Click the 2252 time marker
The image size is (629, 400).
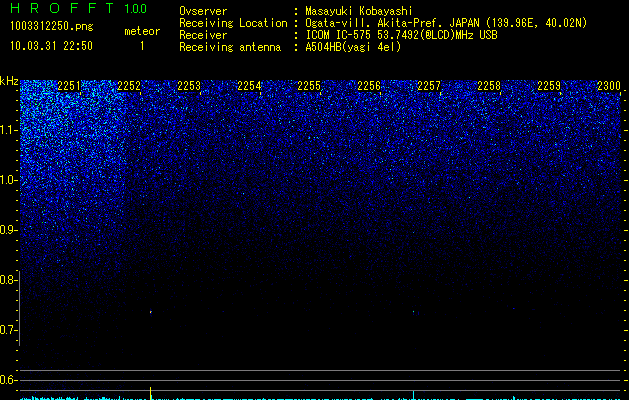(x=129, y=86)
